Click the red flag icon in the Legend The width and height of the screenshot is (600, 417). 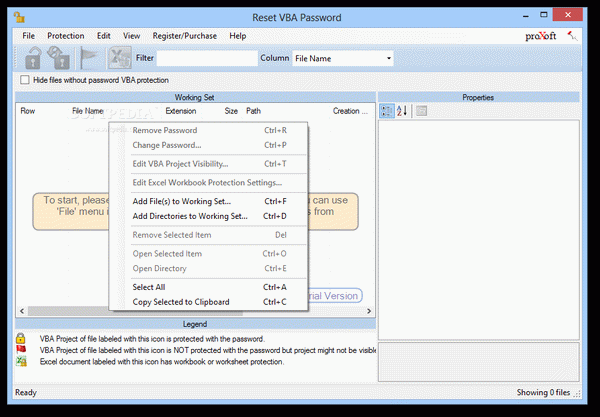pyautogui.click(x=21, y=349)
